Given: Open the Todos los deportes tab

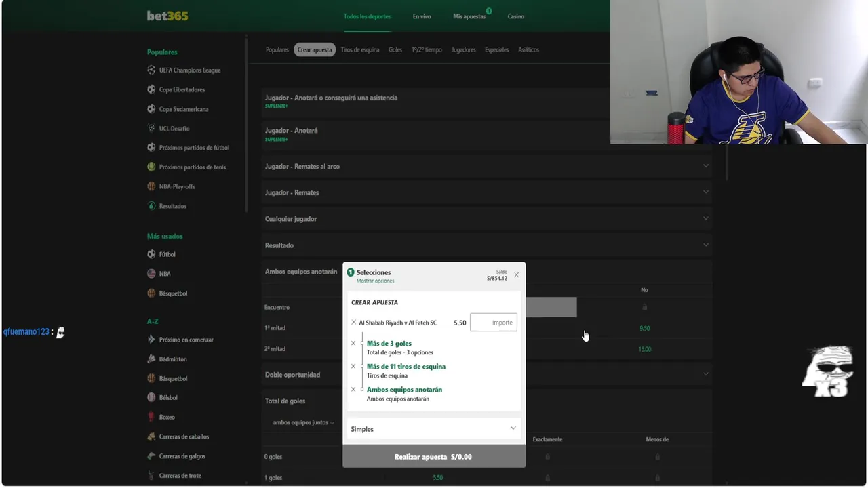Looking at the screenshot, I should click(367, 16).
